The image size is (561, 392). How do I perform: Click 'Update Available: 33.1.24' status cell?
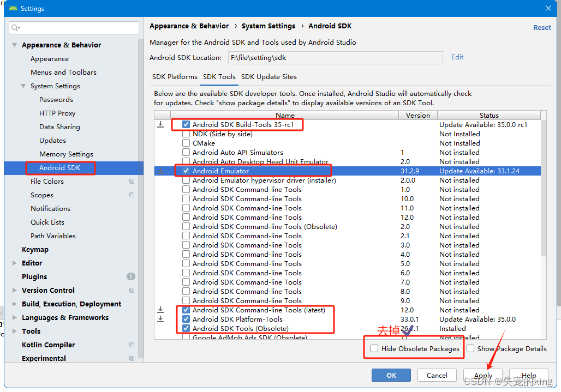pyautogui.click(x=480, y=171)
